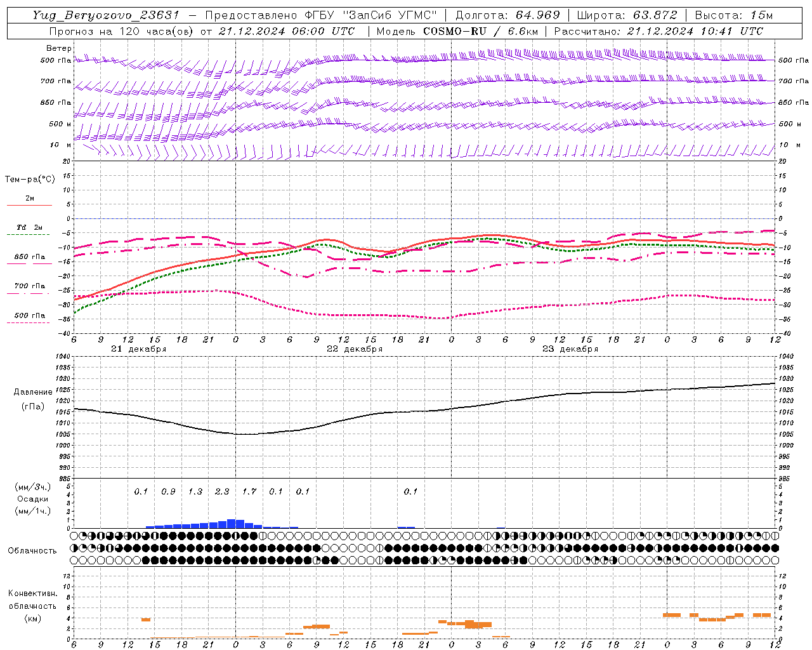Click the 500 гПа dotted pink legend line
Viewport: 812px width, 650px height.
tap(28, 322)
